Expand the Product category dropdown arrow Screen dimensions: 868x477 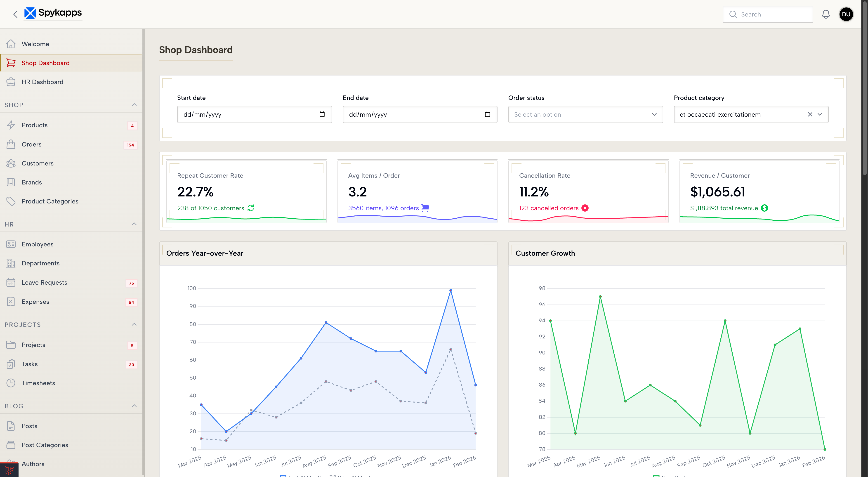(x=820, y=115)
